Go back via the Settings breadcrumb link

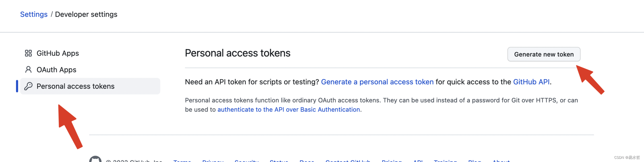[x=34, y=14]
